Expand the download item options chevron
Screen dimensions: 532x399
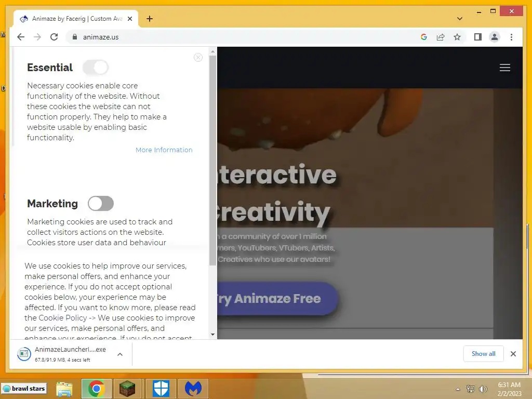point(120,354)
